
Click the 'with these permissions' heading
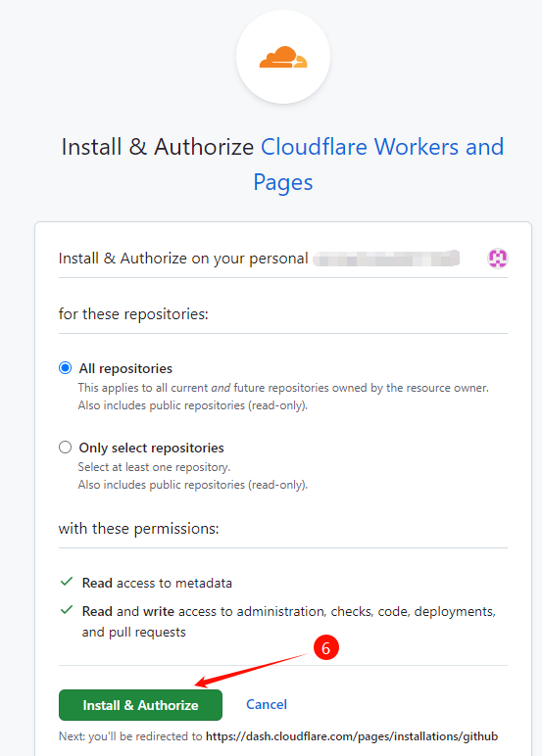(x=138, y=529)
